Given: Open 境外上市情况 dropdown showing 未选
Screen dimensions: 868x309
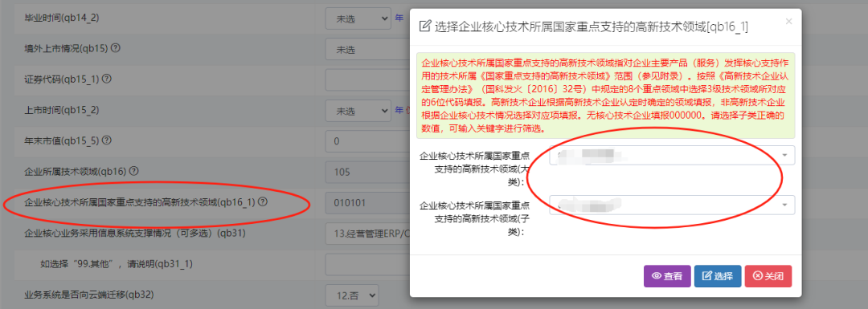Looking at the screenshot, I should (367, 49).
